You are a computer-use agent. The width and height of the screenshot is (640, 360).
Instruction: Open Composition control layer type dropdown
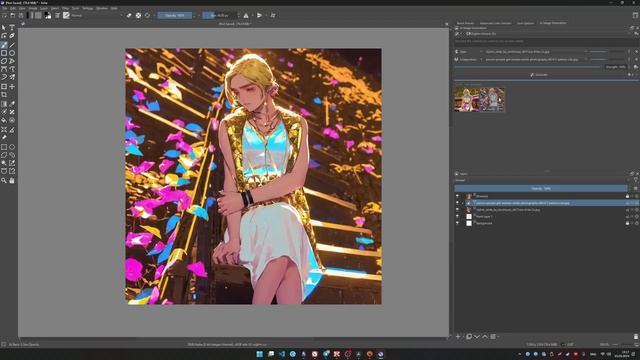click(x=469, y=60)
